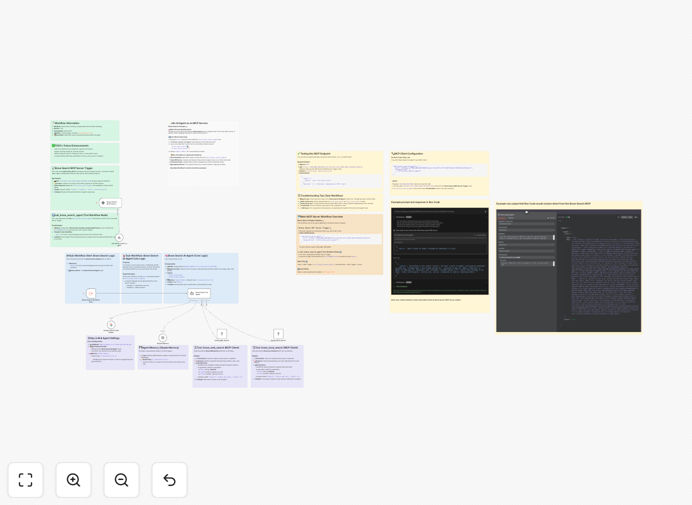Select the green Workflow Information sticky note
692x505 pixels.
[x=85, y=130]
